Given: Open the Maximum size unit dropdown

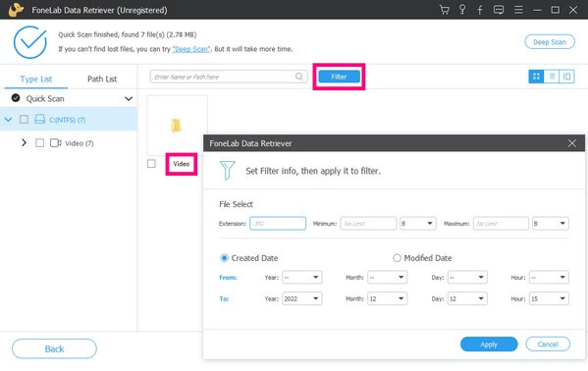Looking at the screenshot, I should (x=550, y=224).
